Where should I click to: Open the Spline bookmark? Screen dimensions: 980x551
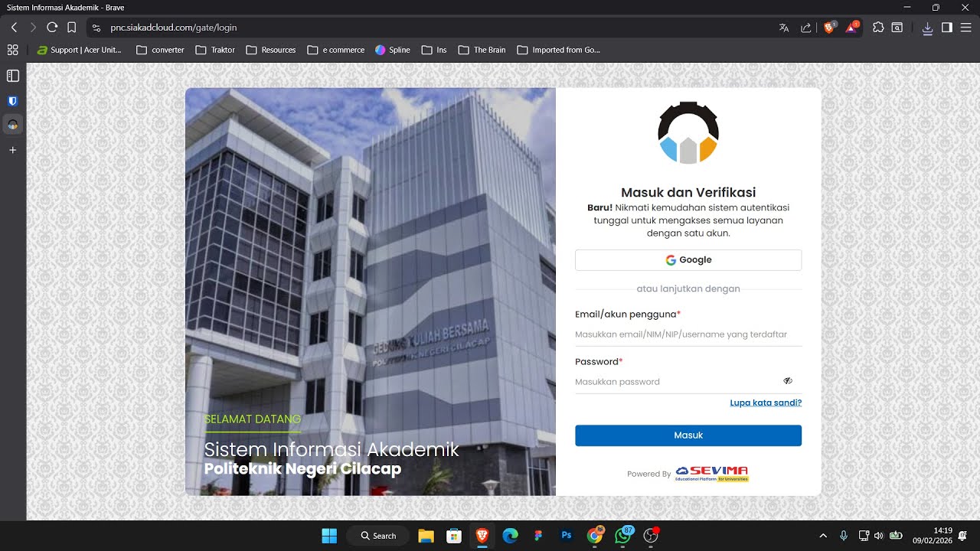[x=392, y=50]
